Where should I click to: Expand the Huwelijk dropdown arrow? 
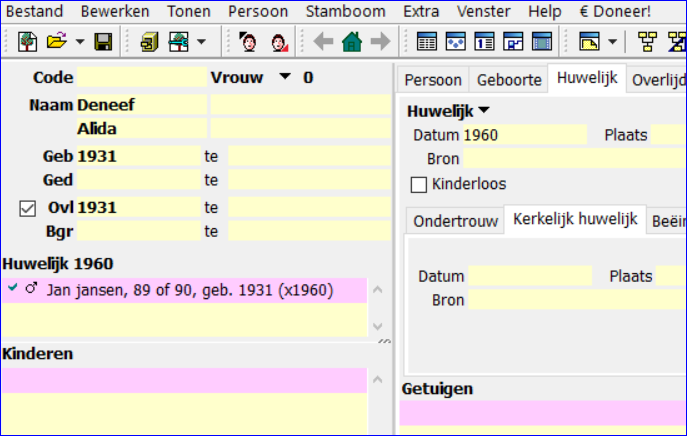[x=485, y=111]
